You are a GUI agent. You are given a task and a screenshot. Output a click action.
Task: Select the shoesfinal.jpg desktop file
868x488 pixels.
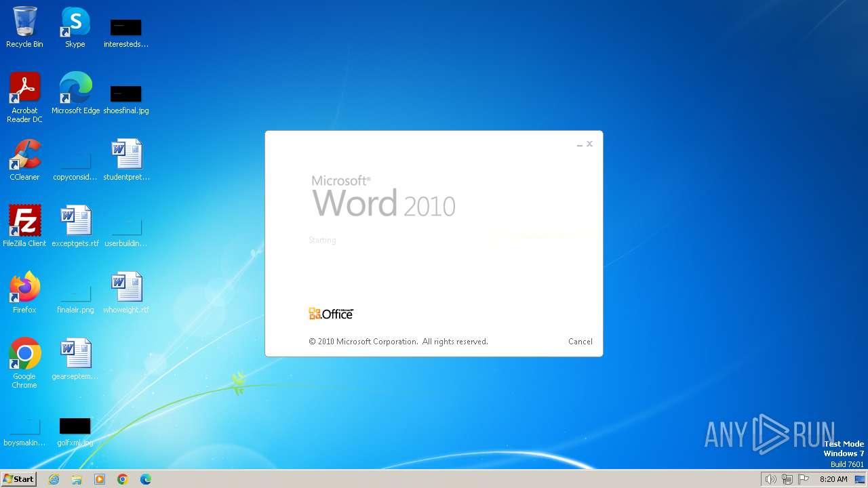(x=126, y=99)
